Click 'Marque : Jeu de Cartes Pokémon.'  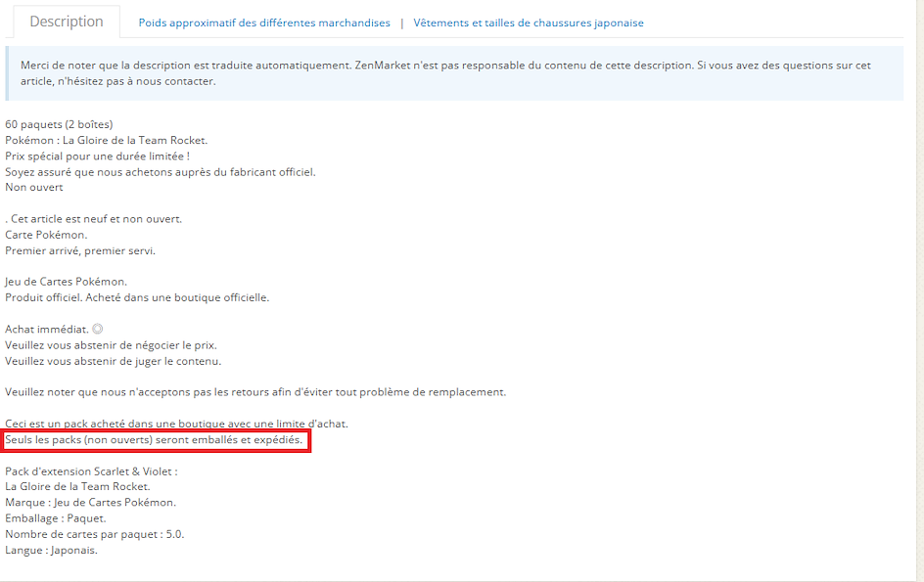(91, 503)
